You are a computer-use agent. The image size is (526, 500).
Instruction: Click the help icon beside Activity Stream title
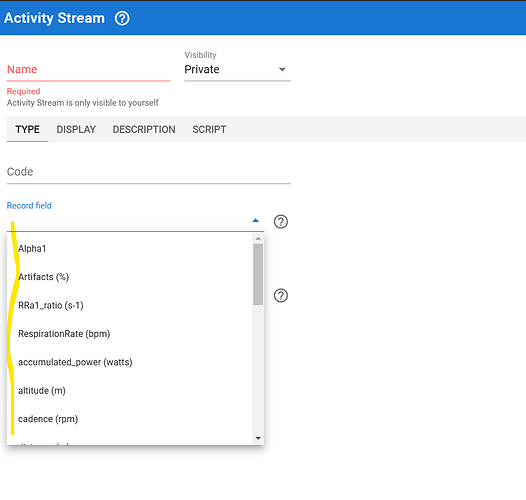coord(122,18)
